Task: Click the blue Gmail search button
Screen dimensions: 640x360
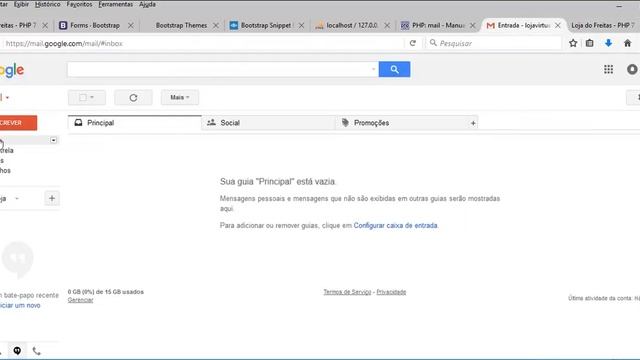Action: [394, 69]
